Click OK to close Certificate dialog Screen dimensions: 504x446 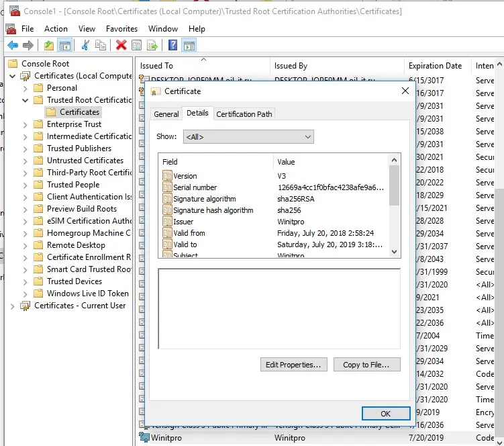(385, 414)
